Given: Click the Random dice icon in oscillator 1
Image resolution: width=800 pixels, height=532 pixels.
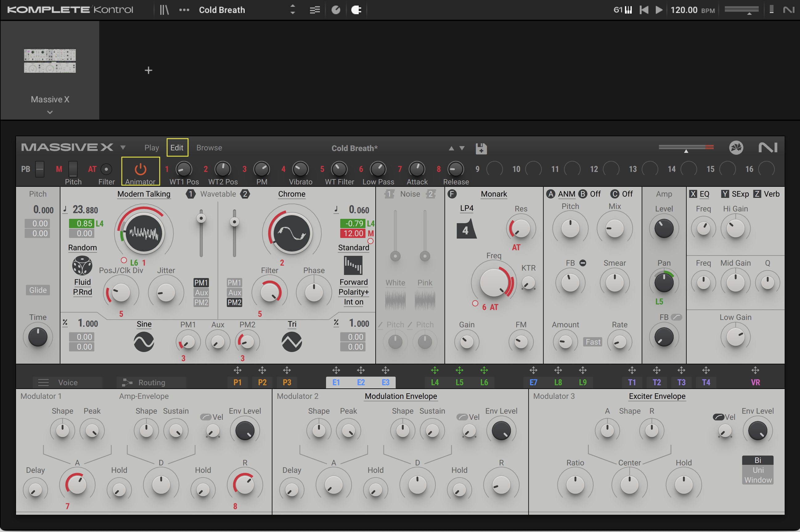Looking at the screenshot, I should [x=82, y=265].
